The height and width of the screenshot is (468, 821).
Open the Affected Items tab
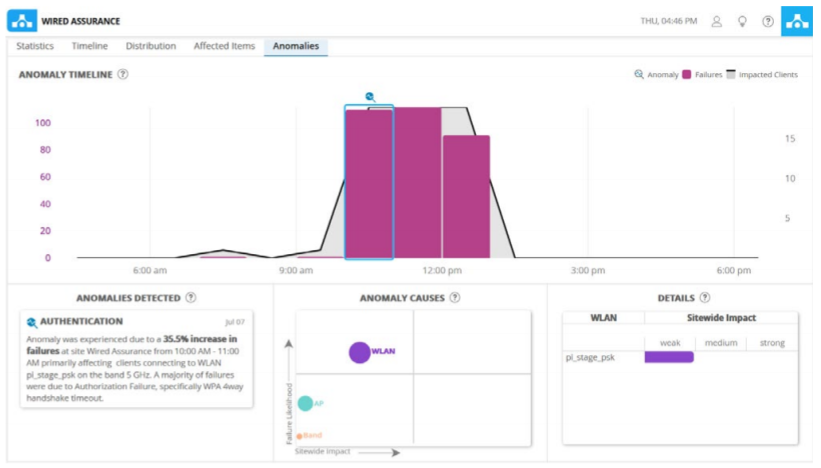[224, 46]
